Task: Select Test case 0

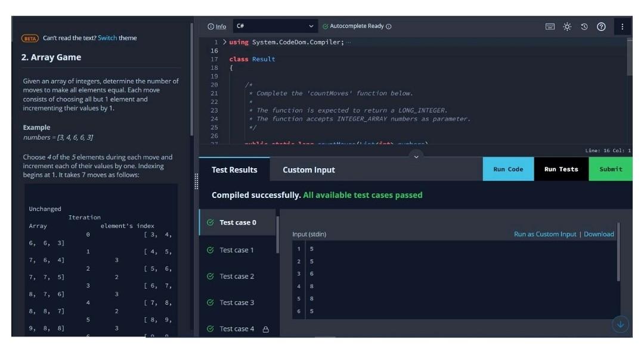Action: tap(237, 222)
